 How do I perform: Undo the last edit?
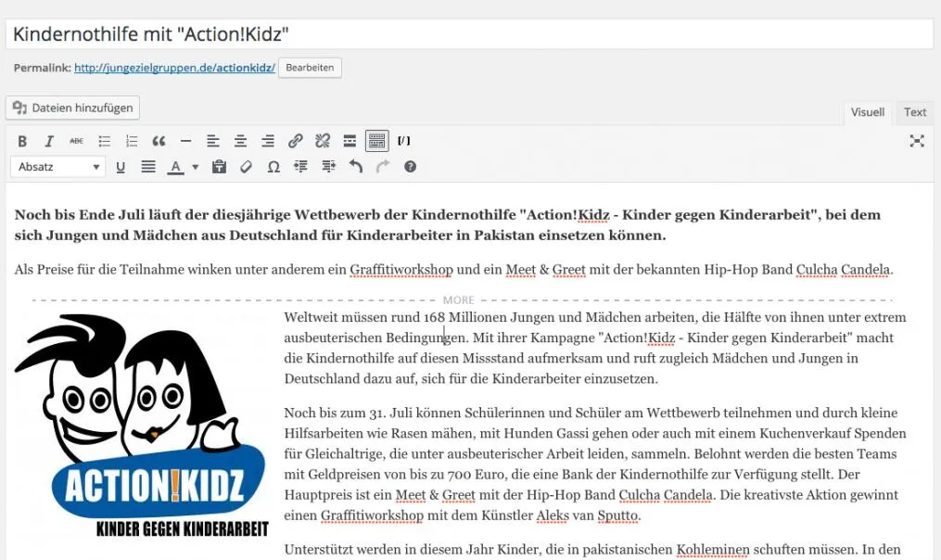point(355,167)
